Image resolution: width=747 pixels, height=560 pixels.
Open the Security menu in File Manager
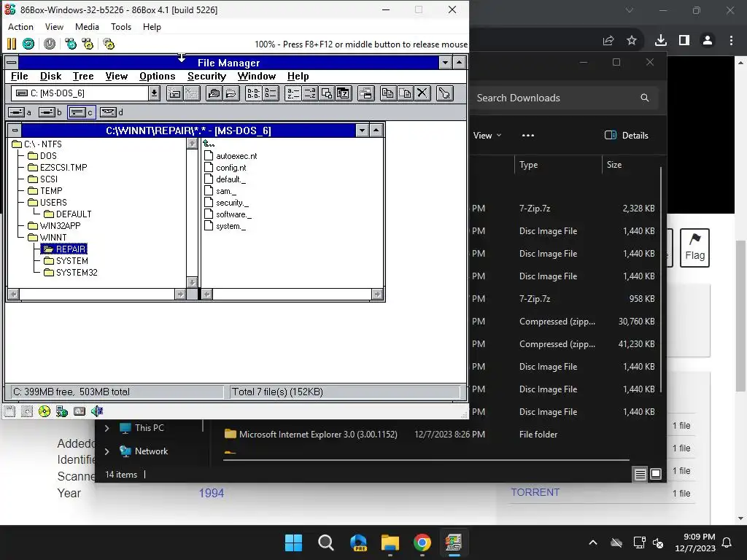click(206, 76)
